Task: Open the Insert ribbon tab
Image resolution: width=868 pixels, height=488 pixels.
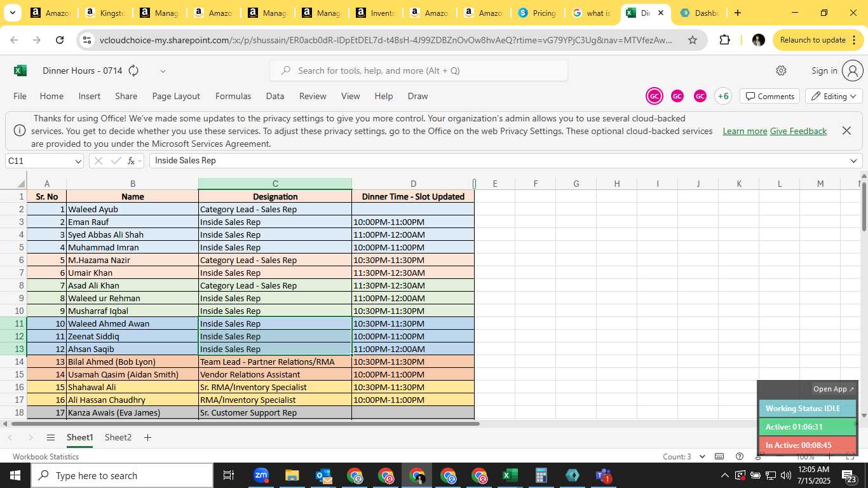Action: [x=90, y=96]
